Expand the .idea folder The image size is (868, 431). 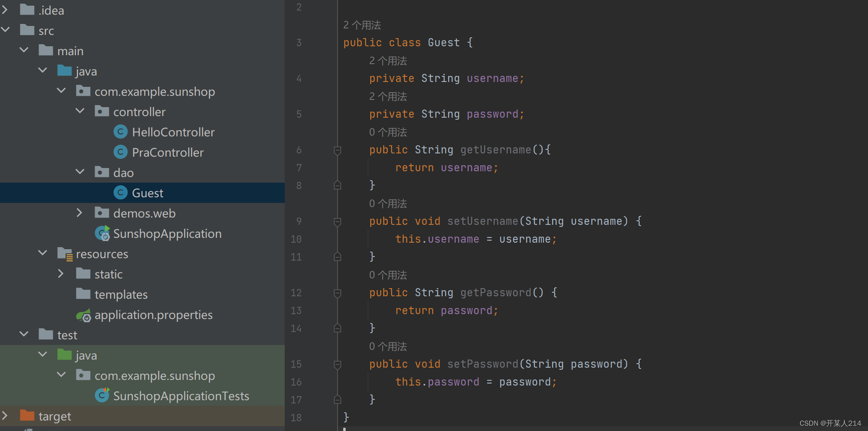(x=6, y=9)
